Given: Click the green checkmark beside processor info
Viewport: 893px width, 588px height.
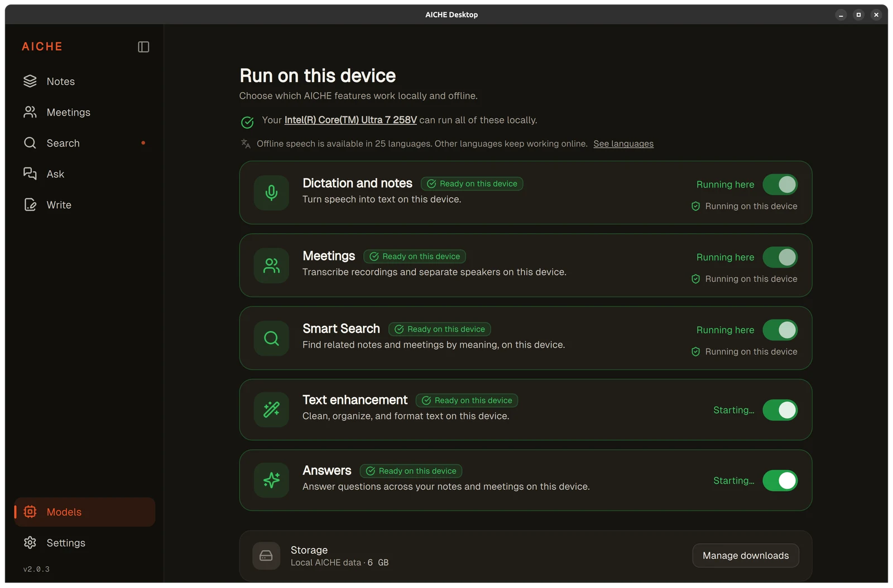Looking at the screenshot, I should pyautogui.click(x=247, y=122).
